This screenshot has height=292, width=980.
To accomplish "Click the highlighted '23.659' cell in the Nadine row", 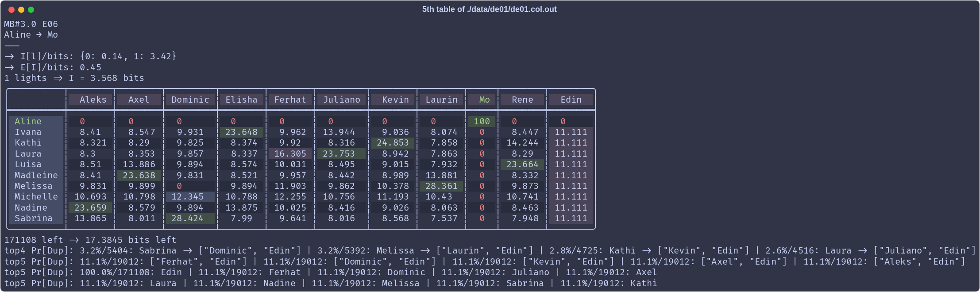I will 90,207.
